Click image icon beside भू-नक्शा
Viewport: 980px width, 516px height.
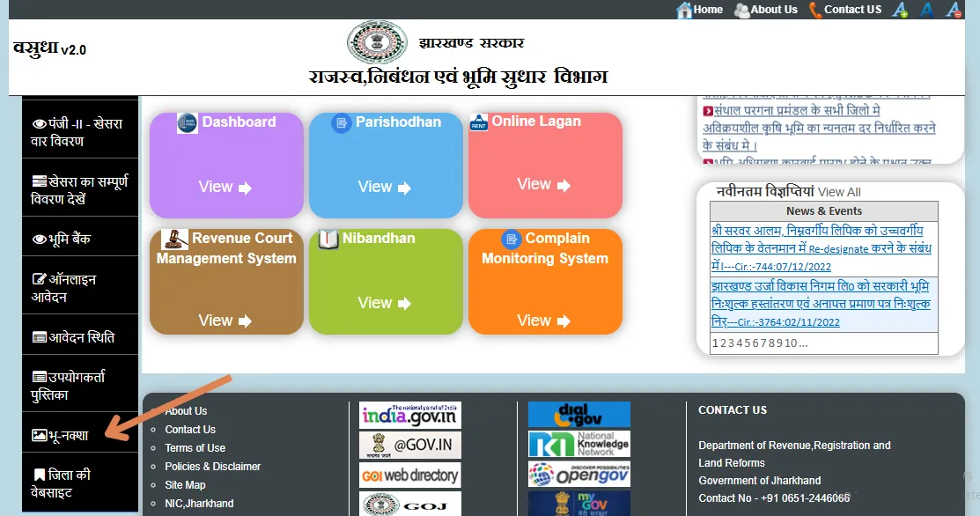point(40,435)
